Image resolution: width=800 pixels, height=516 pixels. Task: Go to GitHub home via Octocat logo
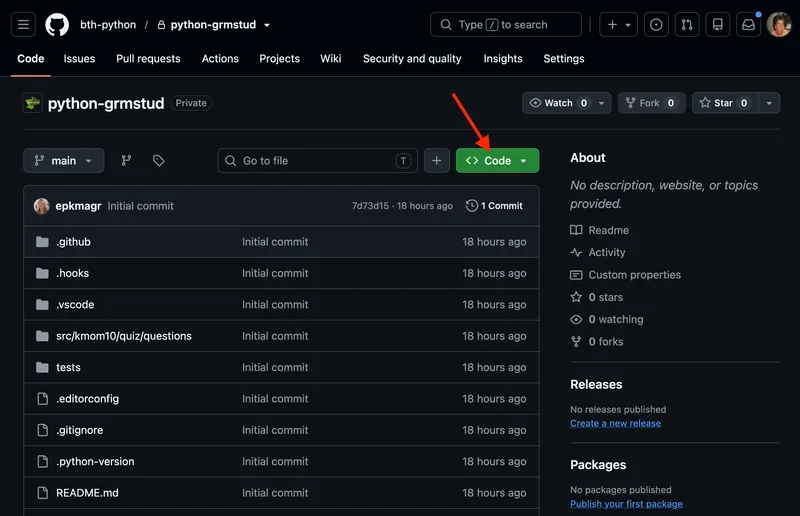coord(57,24)
